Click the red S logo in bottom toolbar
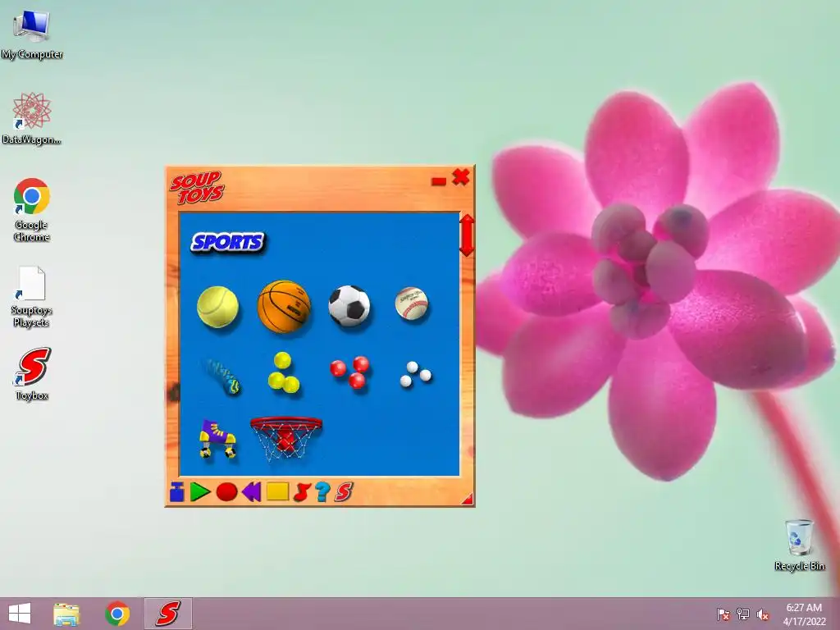840x630 pixels. (344, 492)
